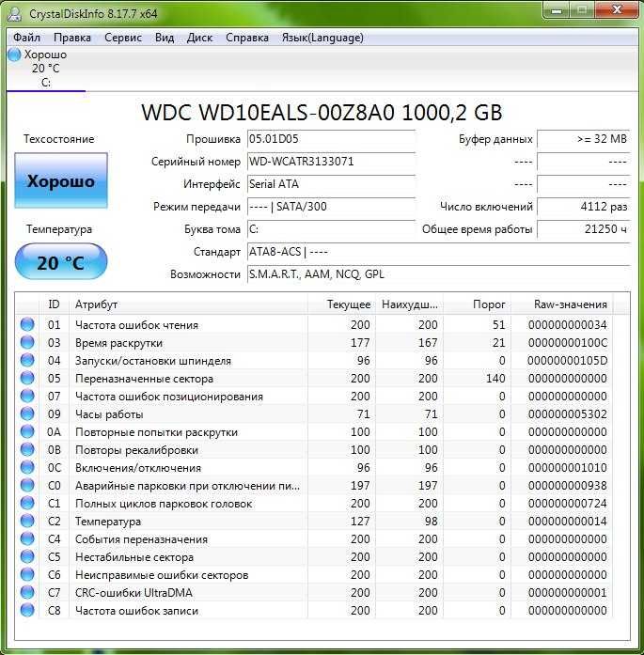Screen dimensions: 644x655
Task: Click the Общее время работы field 21250 ч
Action: click(x=584, y=229)
